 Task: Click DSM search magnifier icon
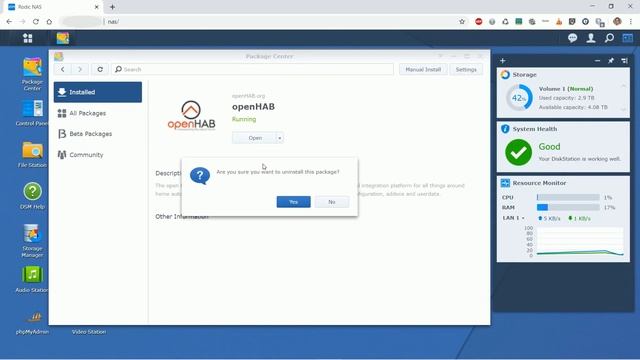(x=609, y=38)
